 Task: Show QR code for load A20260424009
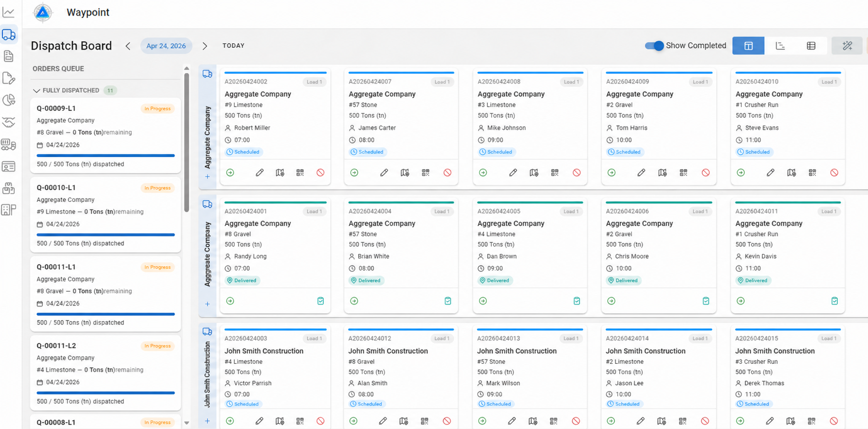click(x=683, y=173)
